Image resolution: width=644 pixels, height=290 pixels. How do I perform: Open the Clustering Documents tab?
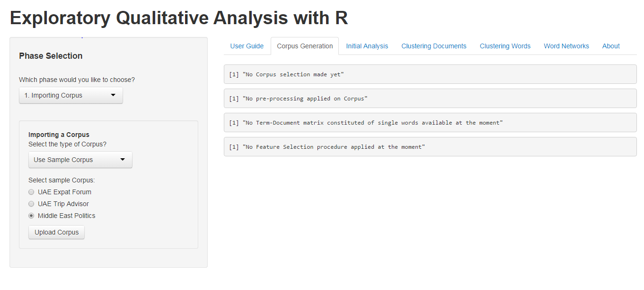(434, 46)
